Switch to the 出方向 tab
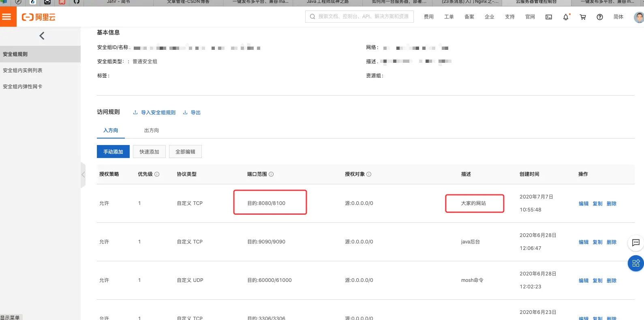This screenshot has width=644, height=320. 152,130
